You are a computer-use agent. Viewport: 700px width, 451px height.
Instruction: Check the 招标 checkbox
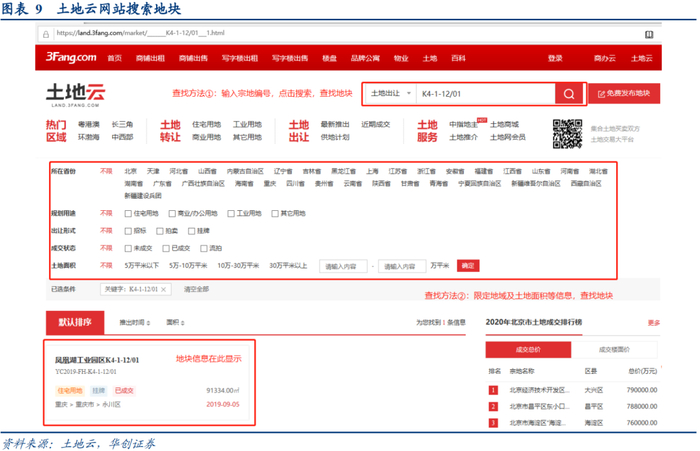click(128, 231)
